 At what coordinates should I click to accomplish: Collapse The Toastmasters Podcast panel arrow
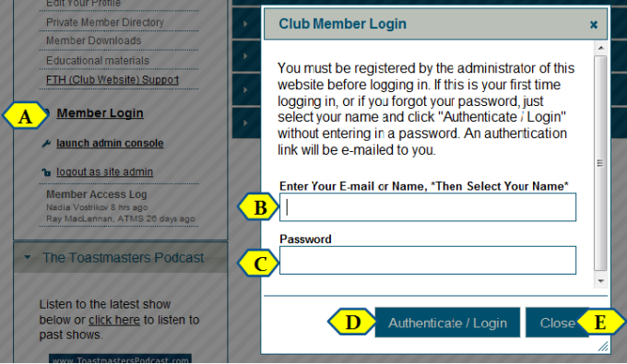[x=27, y=257]
